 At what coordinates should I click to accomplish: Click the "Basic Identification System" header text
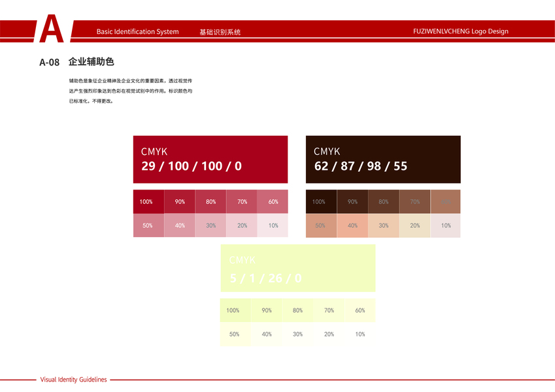click(138, 31)
